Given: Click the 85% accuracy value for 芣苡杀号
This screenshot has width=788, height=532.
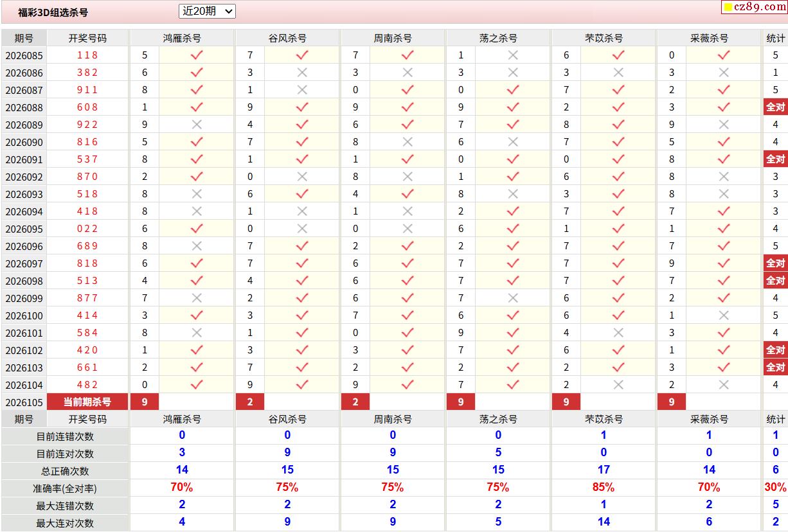Looking at the screenshot, I should pyautogui.click(x=604, y=488).
